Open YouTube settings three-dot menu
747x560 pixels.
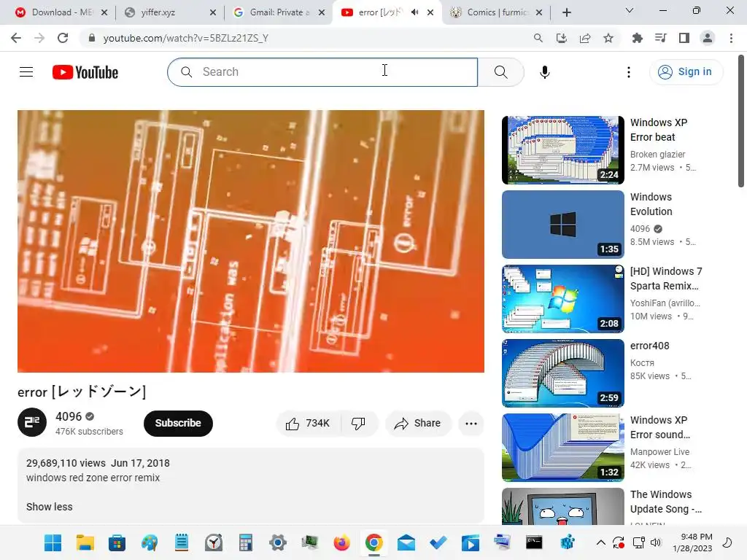[x=629, y=72]
